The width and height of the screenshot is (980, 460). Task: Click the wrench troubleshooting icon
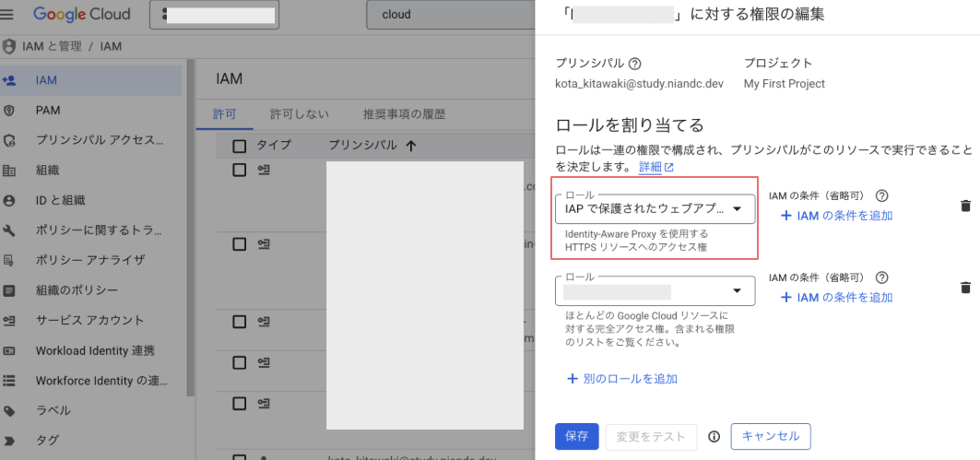click(8, 230)
